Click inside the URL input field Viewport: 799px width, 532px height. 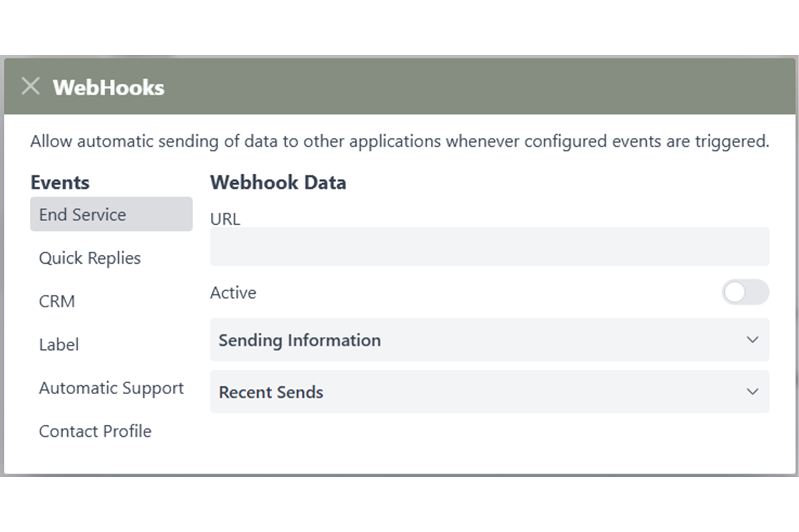490,247
